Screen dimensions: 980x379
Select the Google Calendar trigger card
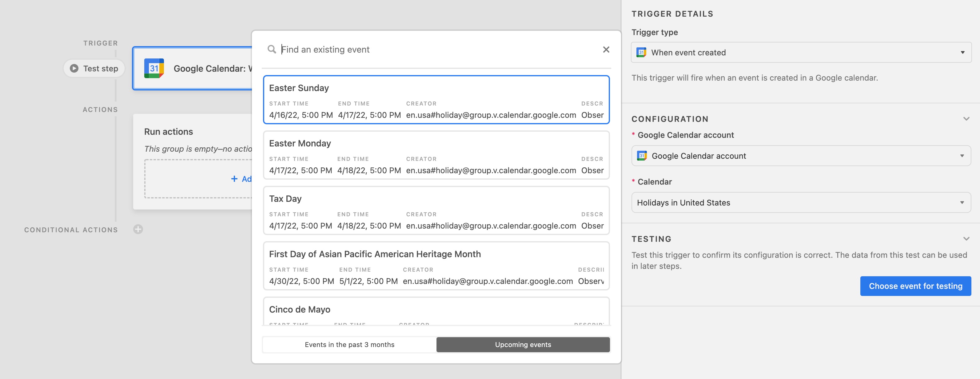coord(193,69)
